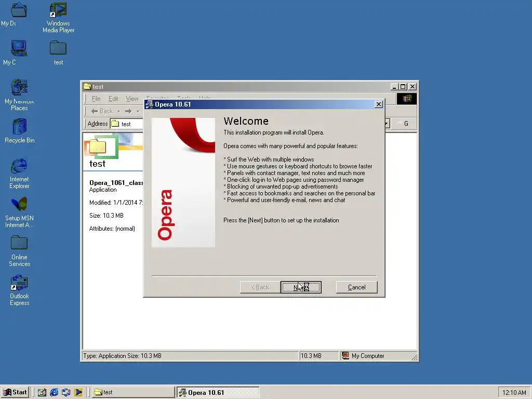This screenshot has height=399, width=532.
Task: Click the Forward arrow in the test window toolbar
Action: point(128,111)
